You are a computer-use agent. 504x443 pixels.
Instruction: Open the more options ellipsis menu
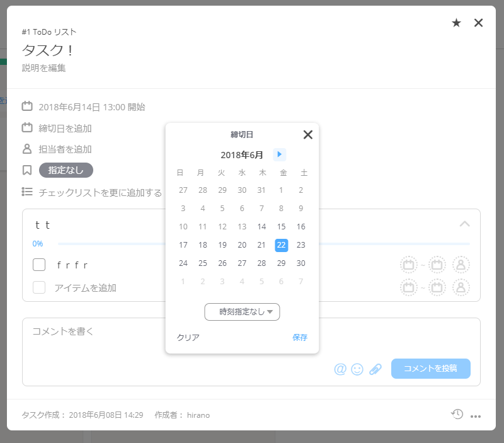coord(476,416)
